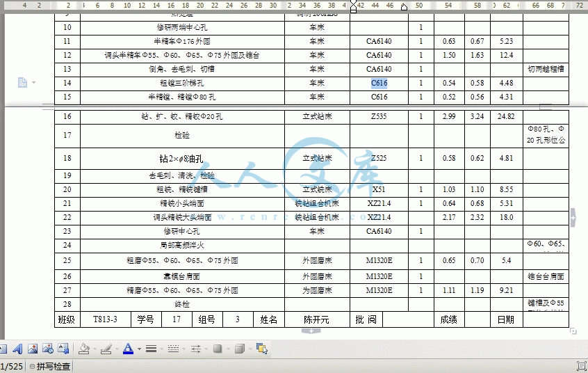
Task: Open the line style icon
Action: (x=151, y=349)
